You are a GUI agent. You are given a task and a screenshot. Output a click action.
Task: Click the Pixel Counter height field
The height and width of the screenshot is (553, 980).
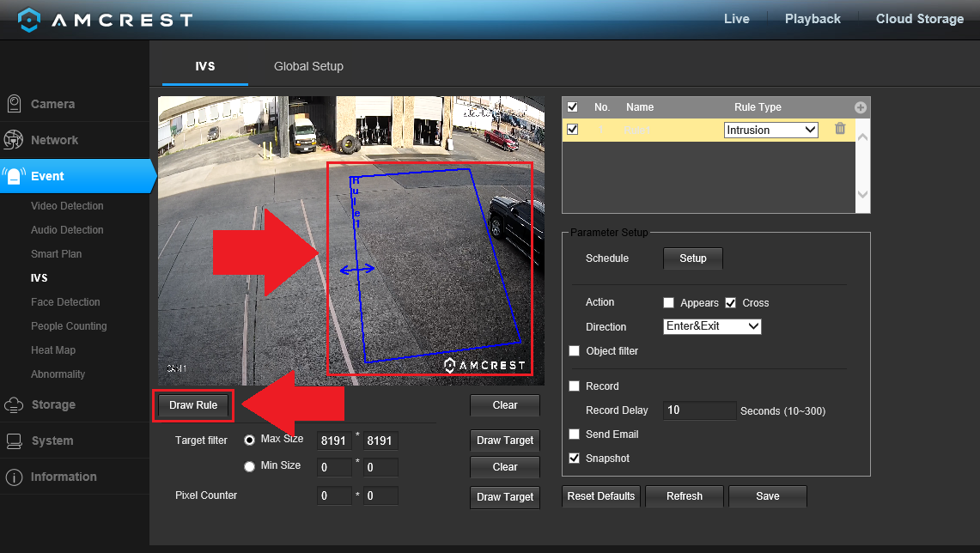coord(380,495)
